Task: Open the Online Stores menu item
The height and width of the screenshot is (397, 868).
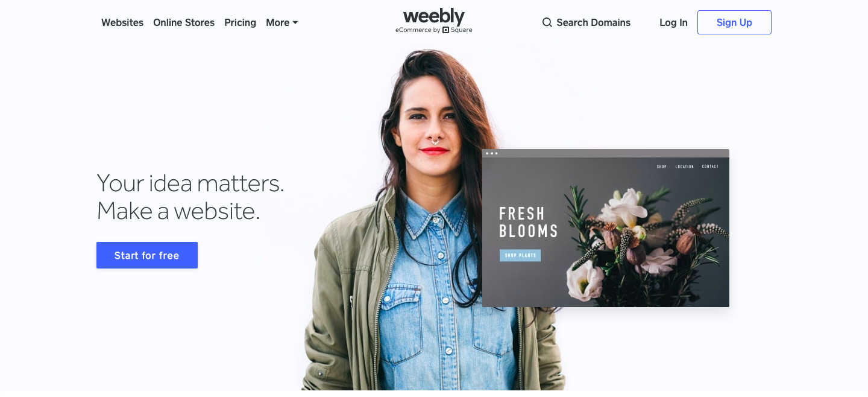Action: pos(184,22)
